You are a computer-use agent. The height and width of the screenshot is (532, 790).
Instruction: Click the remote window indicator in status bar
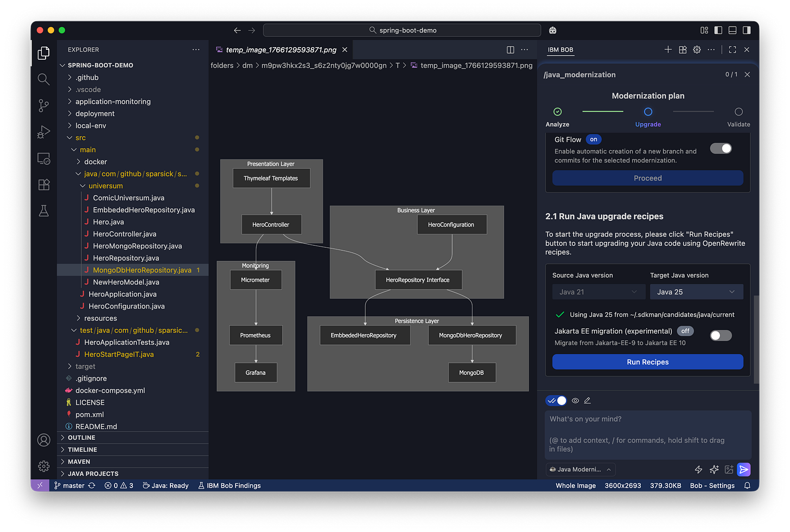pos(40,485)
